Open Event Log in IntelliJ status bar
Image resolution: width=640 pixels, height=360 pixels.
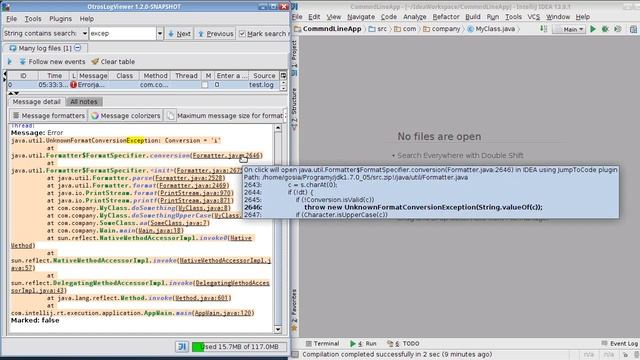(619, 344)
